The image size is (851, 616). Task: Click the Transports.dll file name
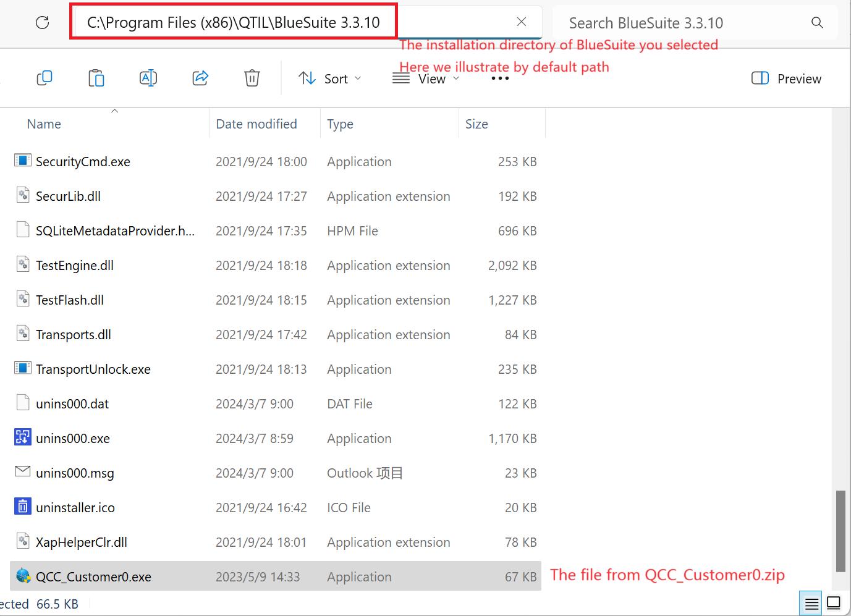coord(74,335)
